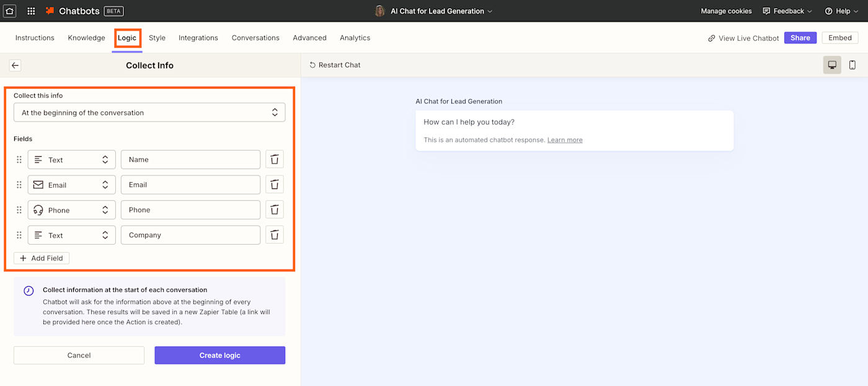Select the Logic tab
Viewport: 868px width, 386px height.
pyautogui.click(x=127, y=38)
